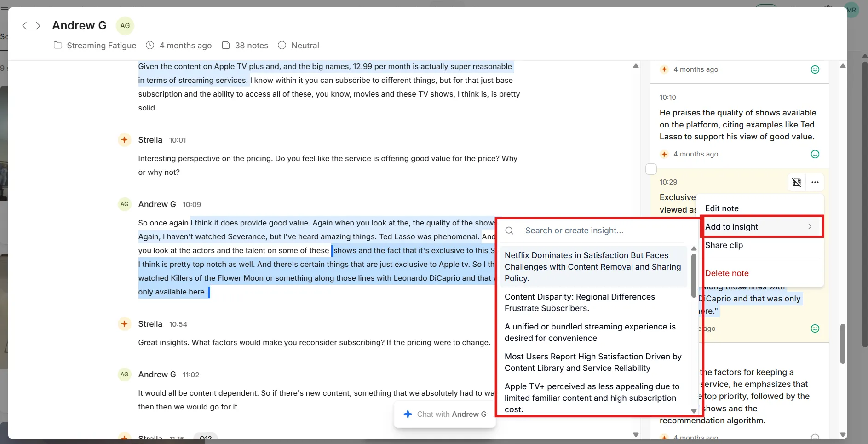Image resolution: width=868 pixels, height=444 pixels.
Task: Expand the Add to insight submenu arrow
Action: pyautogui.click(x=810, y=226)
